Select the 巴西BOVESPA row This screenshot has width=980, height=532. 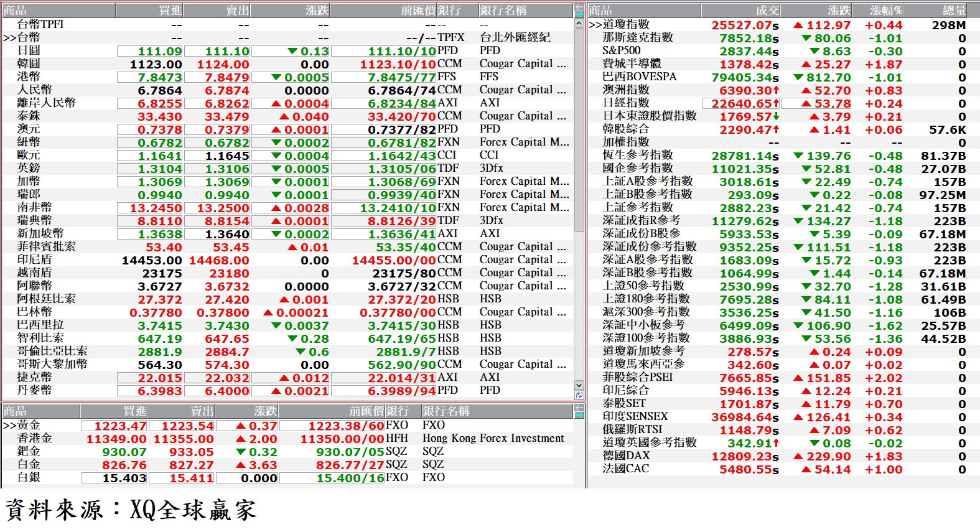pyautogui.click(x=783, y=77)
